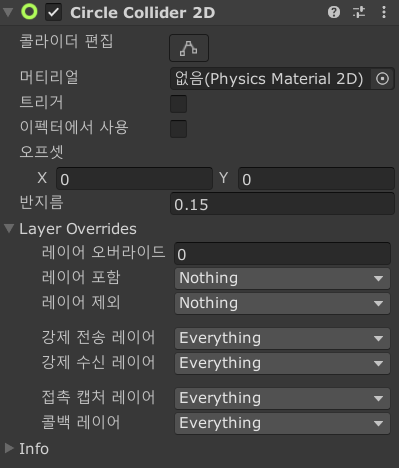Open the 접촉 캡처 레이어 dropdown
The height and width of the screenshot is (468, 399).
click(x=282, y=398)
